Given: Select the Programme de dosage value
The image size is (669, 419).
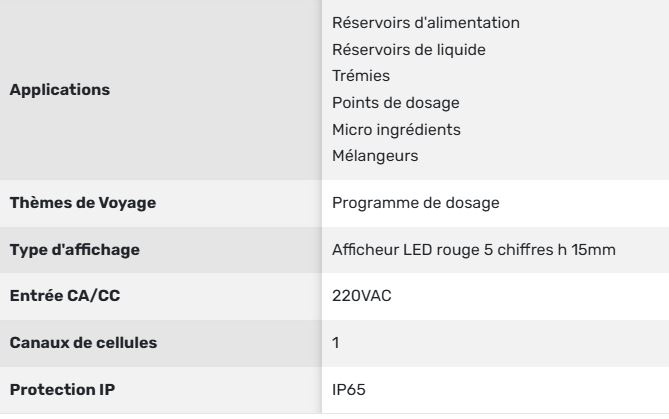Looking at the screenshot, I should pos(416,203).
